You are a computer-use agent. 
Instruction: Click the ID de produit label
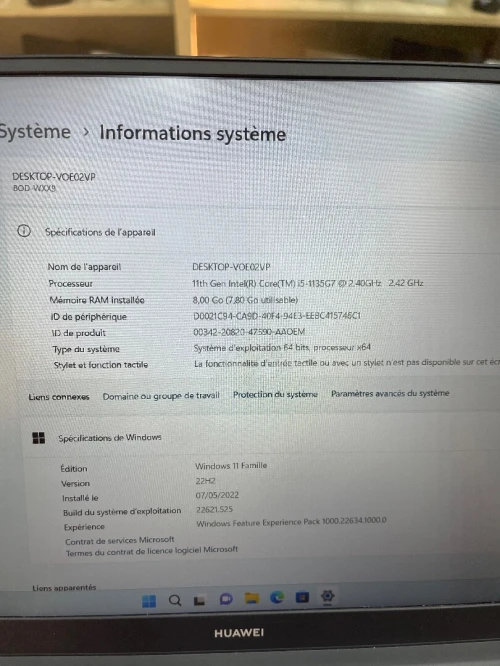79,333
